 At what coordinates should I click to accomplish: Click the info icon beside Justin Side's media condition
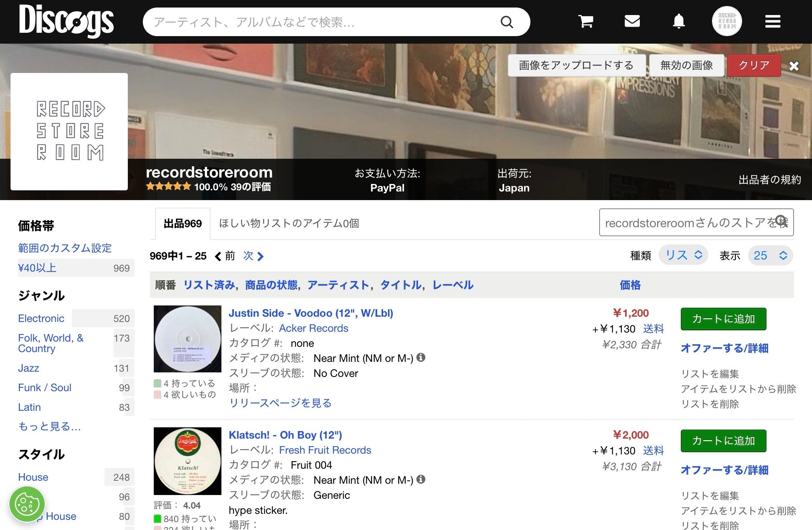(421, 357)
